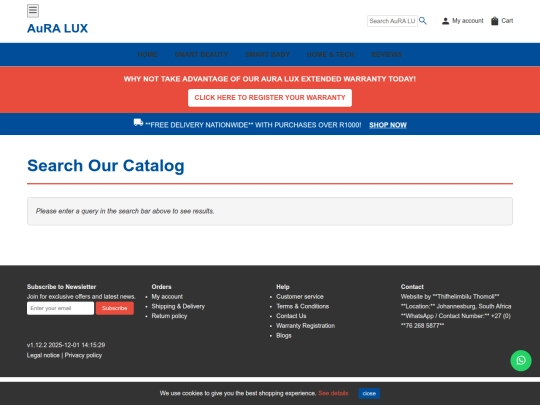
Task: Open the Cart link
Action: [507, 21]
